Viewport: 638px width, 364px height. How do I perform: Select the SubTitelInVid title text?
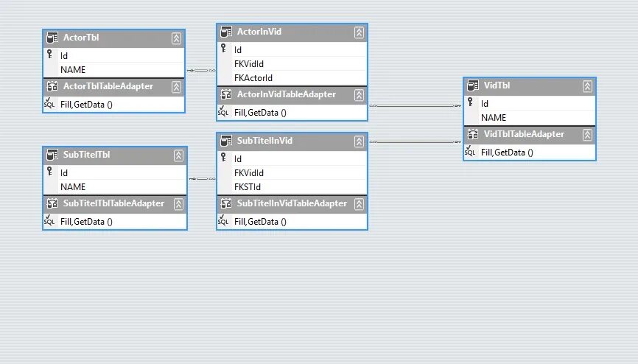point(265,141)
